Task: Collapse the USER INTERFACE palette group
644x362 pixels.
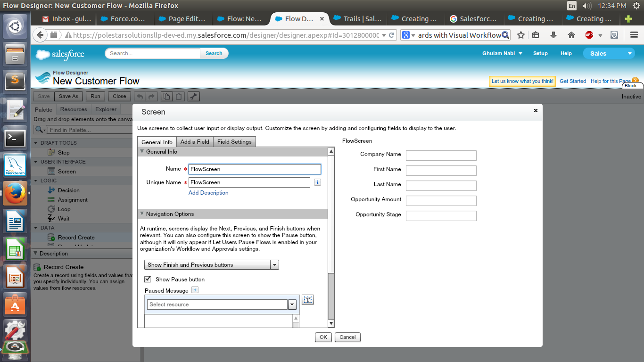Action: [36, 162]
